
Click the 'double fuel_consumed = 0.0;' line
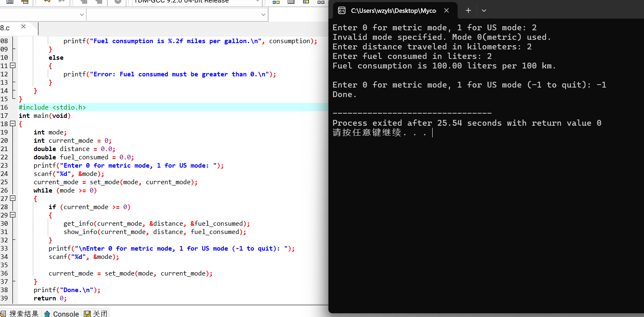(84, 157)
